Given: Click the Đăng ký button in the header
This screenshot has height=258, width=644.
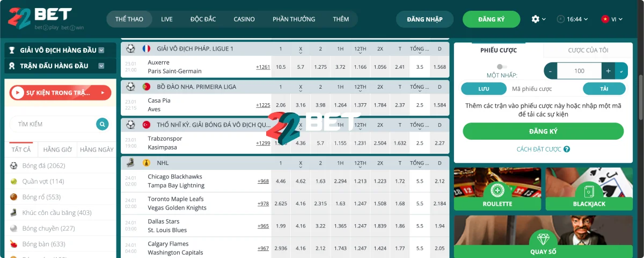Looking at the screenshot, I should coord(491,19).
